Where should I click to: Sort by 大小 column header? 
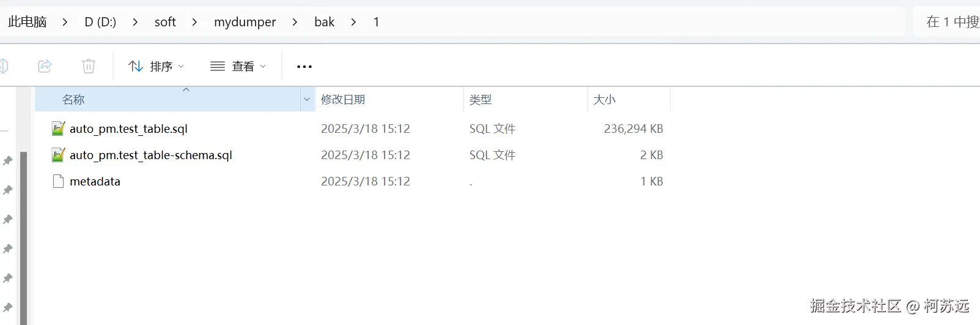pos(605,99)
